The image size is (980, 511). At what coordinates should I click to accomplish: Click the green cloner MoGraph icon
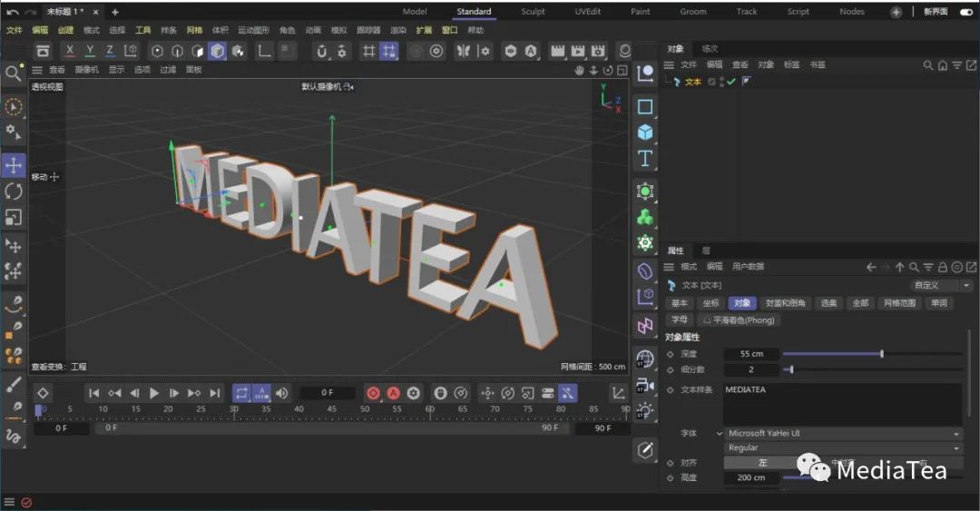tap(645, 216)
